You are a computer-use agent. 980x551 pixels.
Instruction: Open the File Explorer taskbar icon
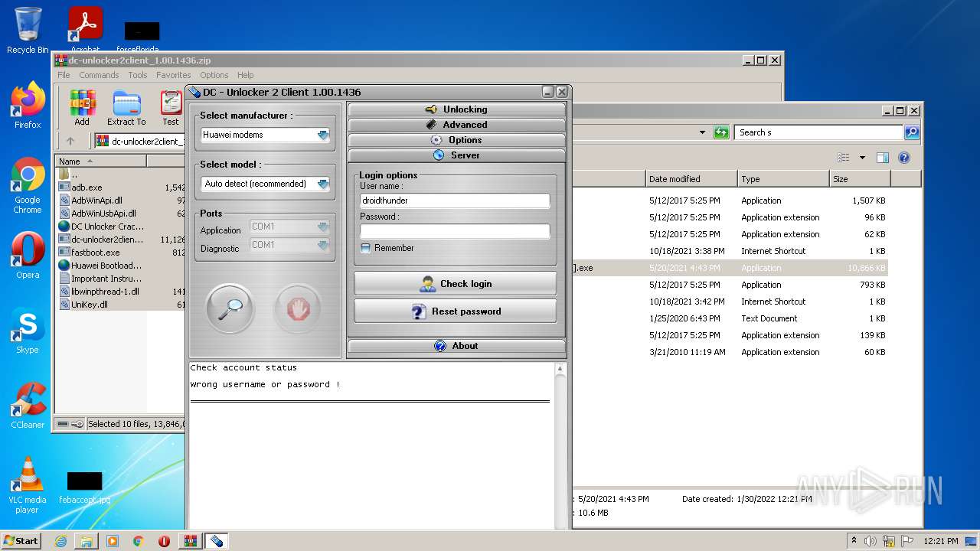click(x=87, y=541)
